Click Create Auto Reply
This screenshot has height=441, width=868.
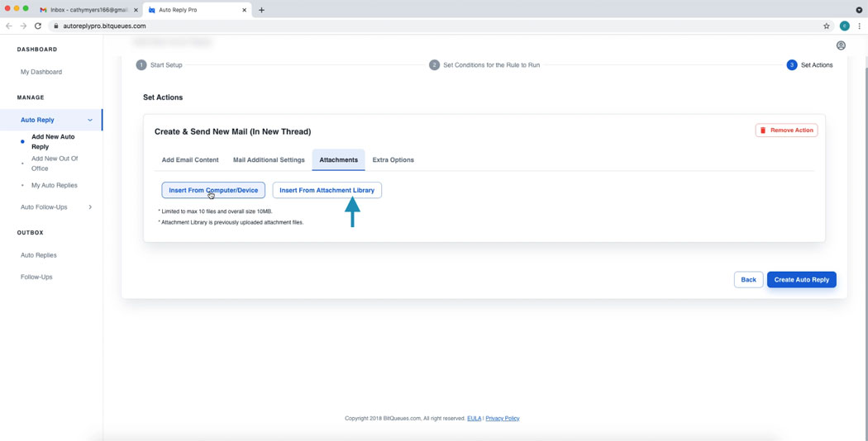802,279
